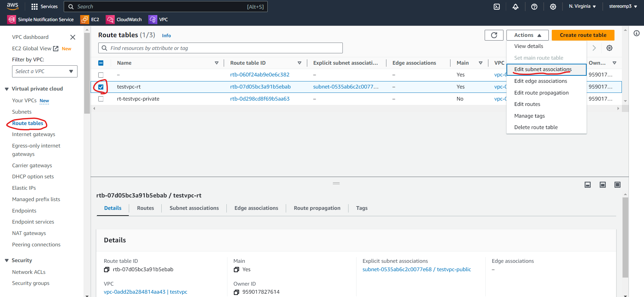Choose Manage tags from Actions menu
Screen dimensions: 644x297
point(546,116)
